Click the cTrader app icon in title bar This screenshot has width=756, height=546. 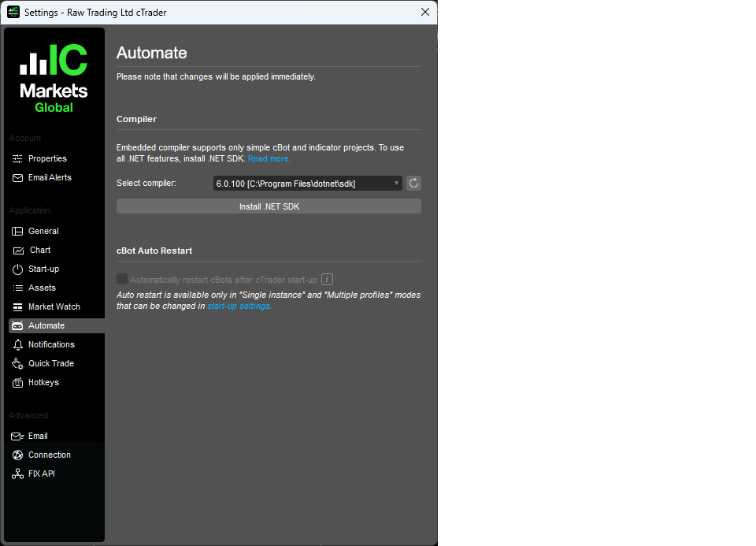[13, 12]
